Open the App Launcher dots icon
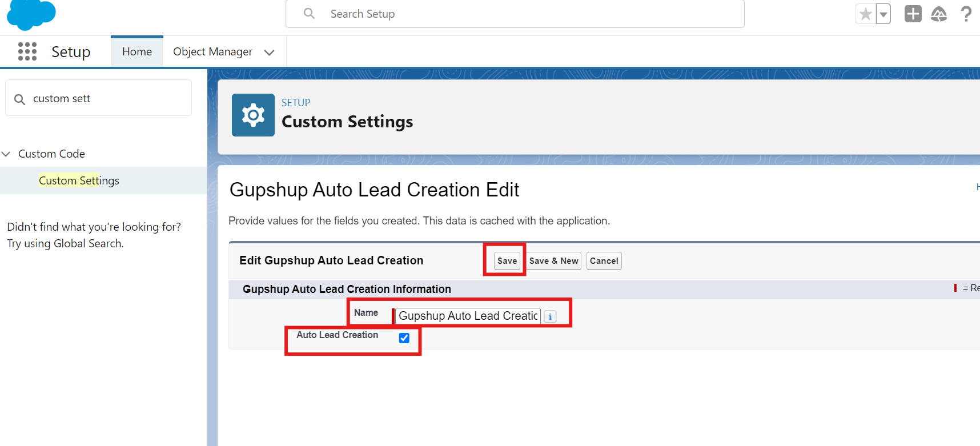 pyautogui.click(x=27, y=51)
